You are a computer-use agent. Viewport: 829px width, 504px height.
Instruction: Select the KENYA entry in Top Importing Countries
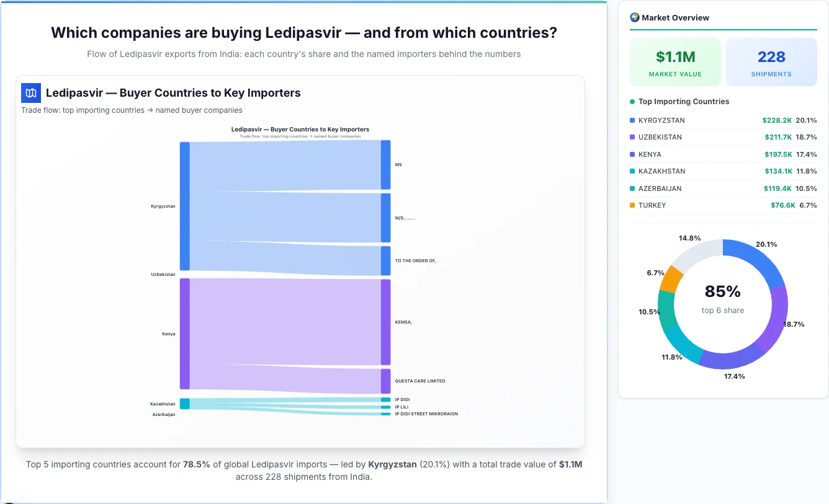coord(723,154)
